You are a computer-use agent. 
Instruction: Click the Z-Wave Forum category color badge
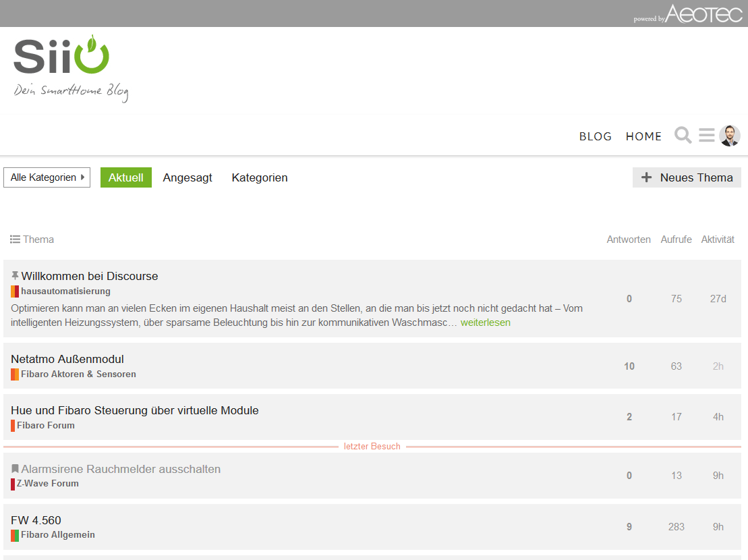click(13, 484)
